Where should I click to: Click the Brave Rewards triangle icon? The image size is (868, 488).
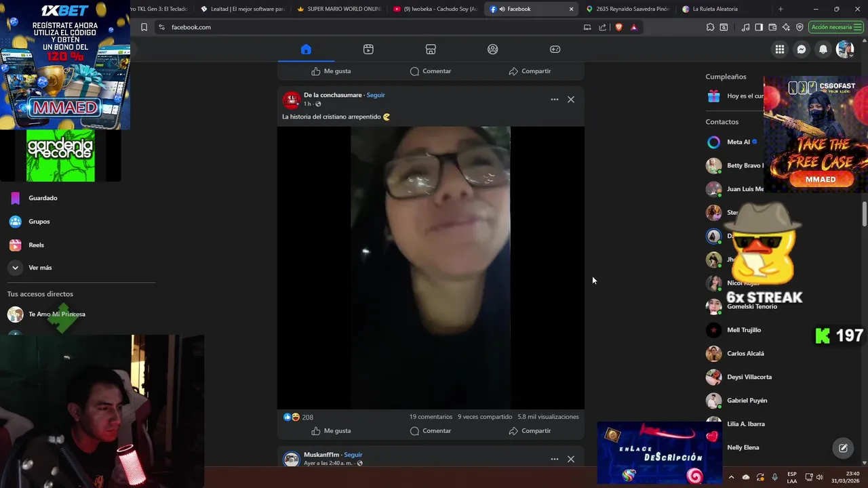point(633,27)
